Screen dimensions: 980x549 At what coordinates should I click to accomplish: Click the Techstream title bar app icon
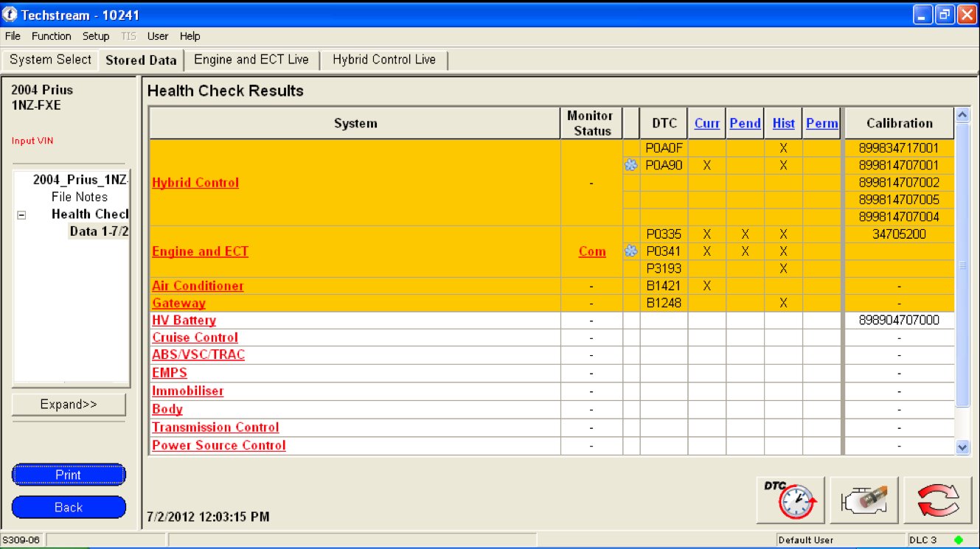coord(10,15)
